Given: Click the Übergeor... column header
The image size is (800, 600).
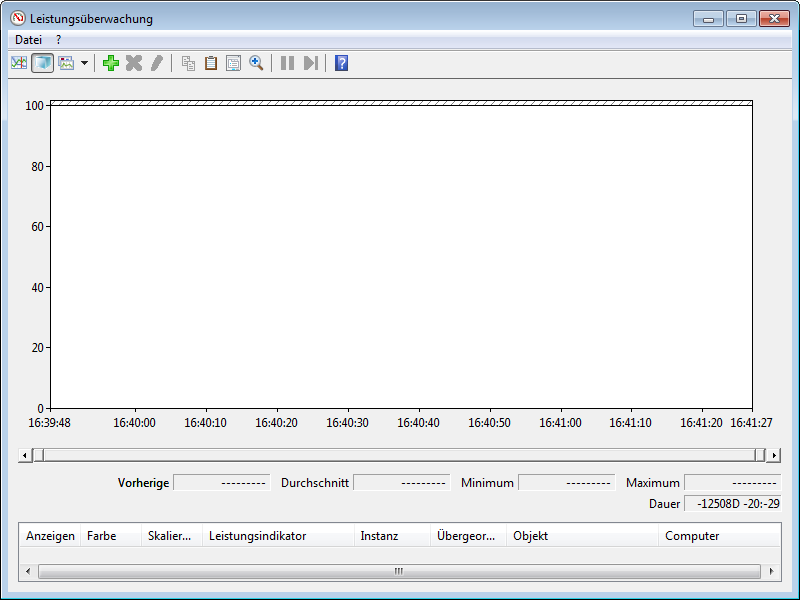Looking at the screenshot, I should tap(468, 536).
